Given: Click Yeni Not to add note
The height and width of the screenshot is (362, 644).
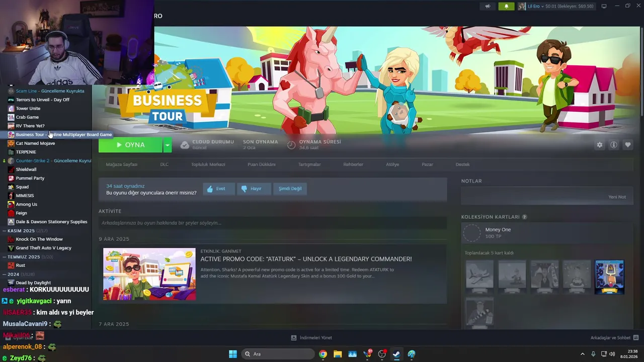Looking at the screenshot, I should (617, 197).
